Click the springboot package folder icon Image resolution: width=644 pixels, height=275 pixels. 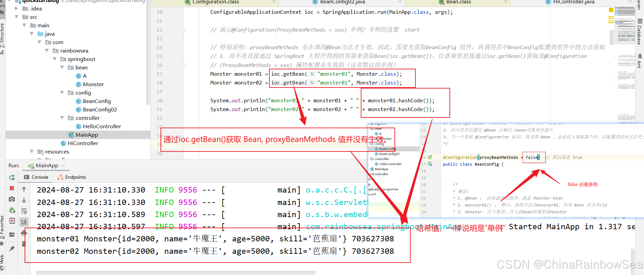tap(63, 59)
